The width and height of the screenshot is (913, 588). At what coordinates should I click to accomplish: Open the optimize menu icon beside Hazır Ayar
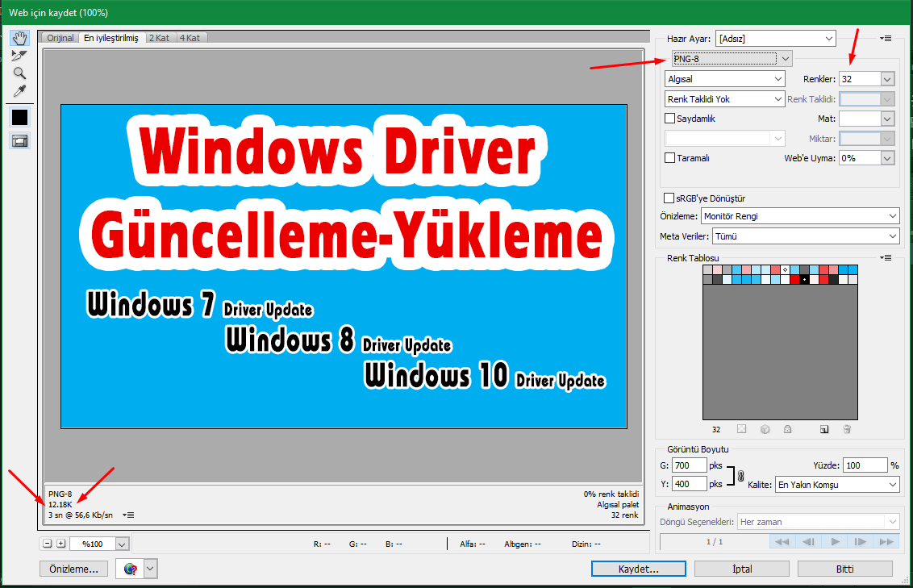point(886,39)
